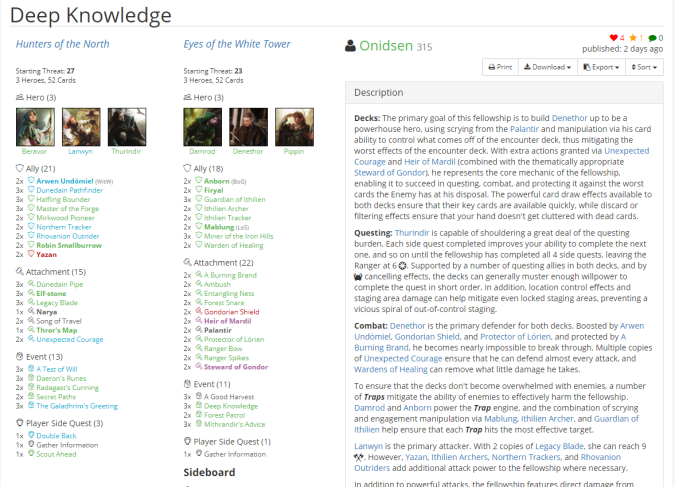
Task: Click the Deep Knowledge event link
Action: click(x=231, y=406)
